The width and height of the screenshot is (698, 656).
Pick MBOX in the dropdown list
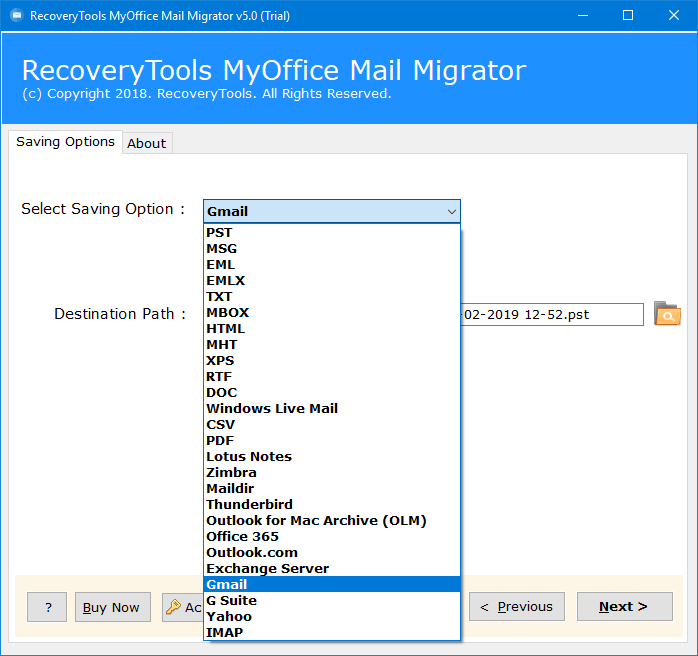coord(332,313)
